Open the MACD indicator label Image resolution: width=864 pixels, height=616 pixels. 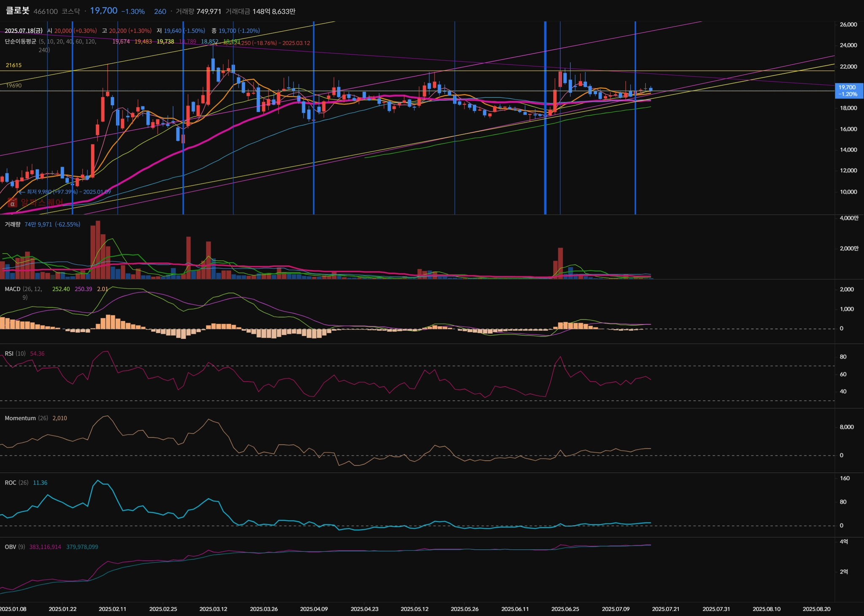click(13, 289)
